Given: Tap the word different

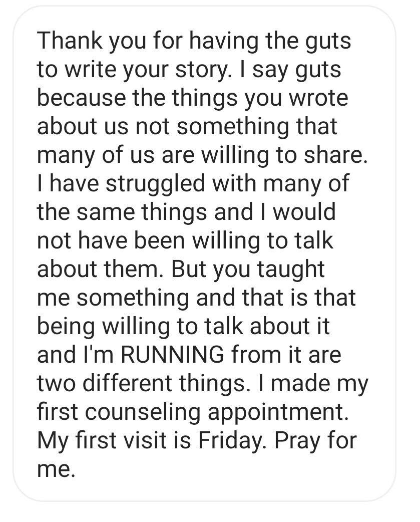Looking at the screenshot, I should [x=127, y=383].
